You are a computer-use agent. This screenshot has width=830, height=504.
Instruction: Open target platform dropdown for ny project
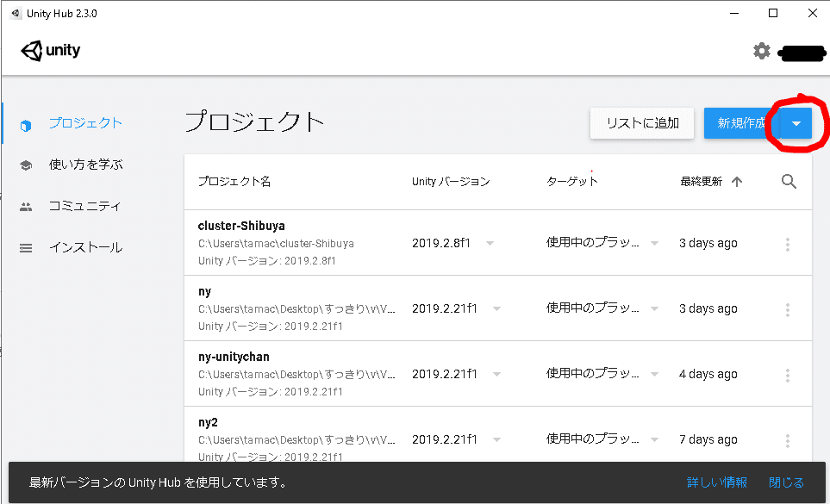[655, 309]
